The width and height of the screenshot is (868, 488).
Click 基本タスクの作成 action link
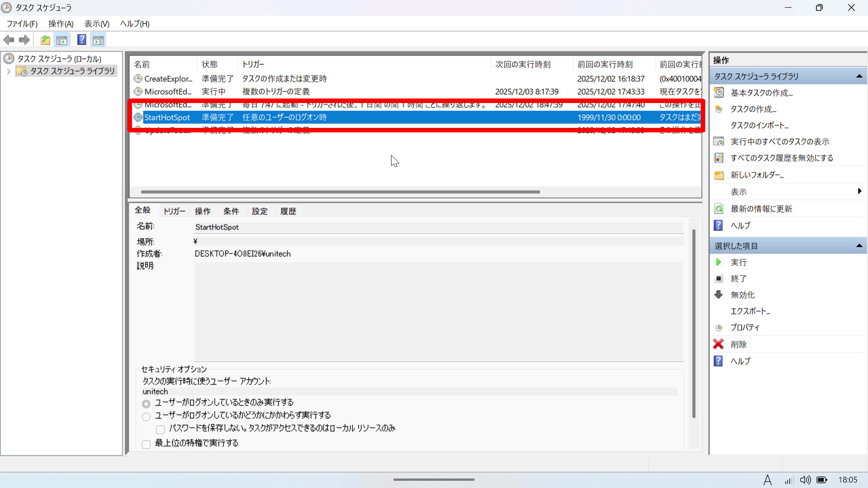click(x=761, y=93)
